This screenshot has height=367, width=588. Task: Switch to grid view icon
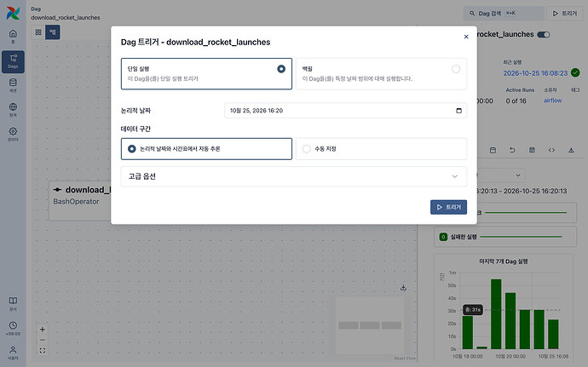coord(38,32)
